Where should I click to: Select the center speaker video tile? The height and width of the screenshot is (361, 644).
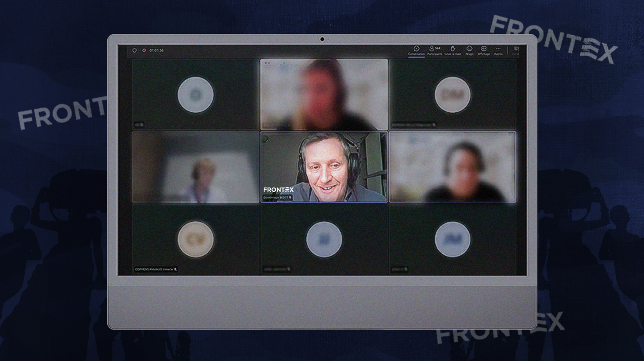[324, 167]
